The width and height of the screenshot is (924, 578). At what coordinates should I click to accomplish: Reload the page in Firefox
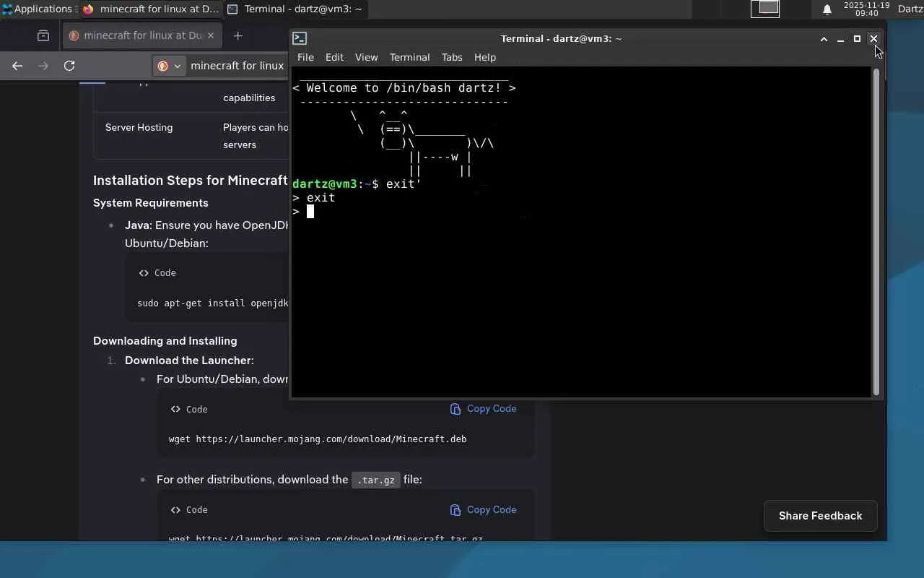coord(69,66)
